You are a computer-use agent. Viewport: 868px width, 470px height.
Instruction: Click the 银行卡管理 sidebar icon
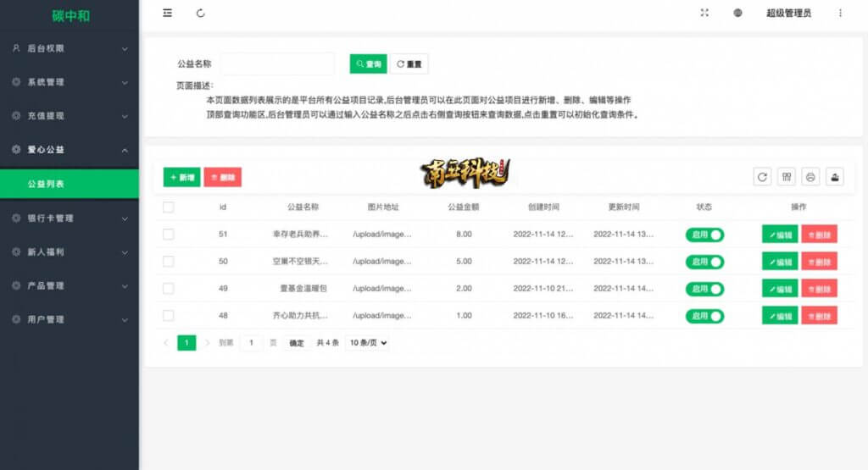click(x=16, y=218)
